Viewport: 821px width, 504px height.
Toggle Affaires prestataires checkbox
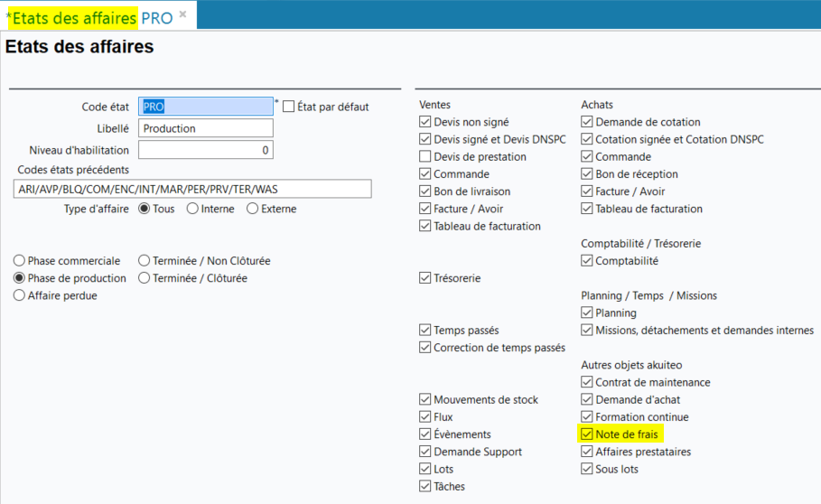pos(587,452)
